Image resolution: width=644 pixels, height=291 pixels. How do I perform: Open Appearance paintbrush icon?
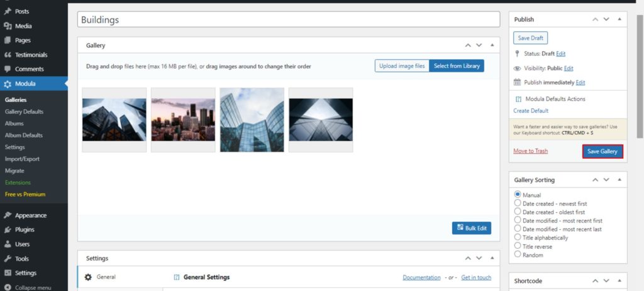[x=8, y=215]
